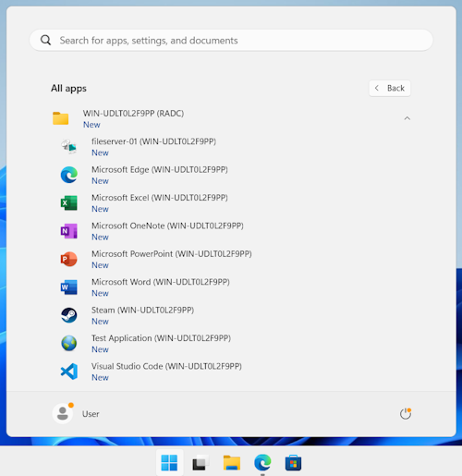The width and height of the screenshot is (462, 476).
Task: Open the Microsoft PowerPoint app icon
Action: click(68, 259)
